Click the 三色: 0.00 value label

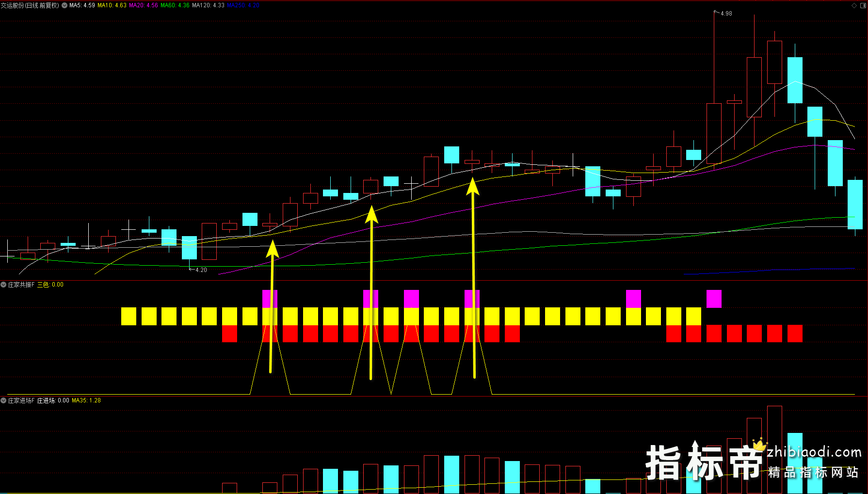pos(50,285)
